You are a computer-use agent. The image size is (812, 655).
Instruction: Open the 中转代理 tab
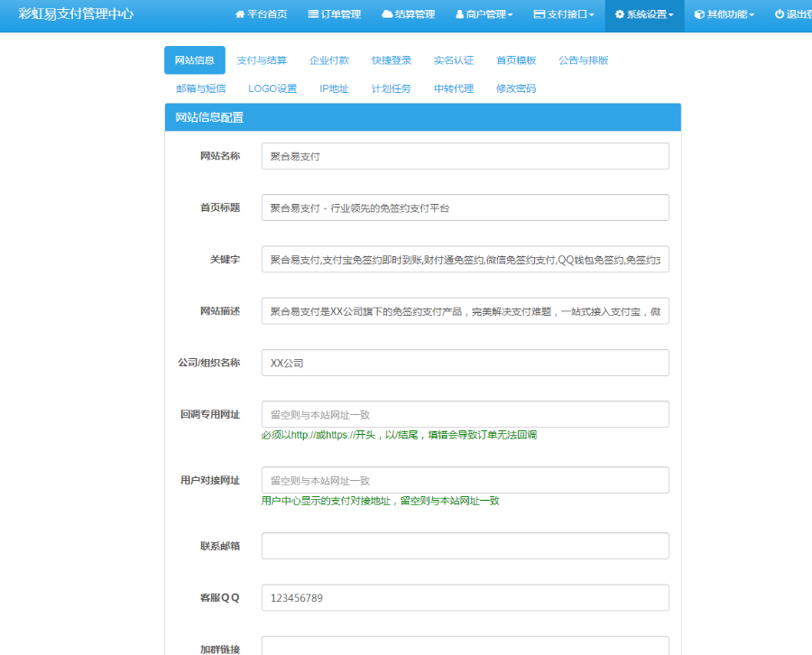(x=454, y=88)
